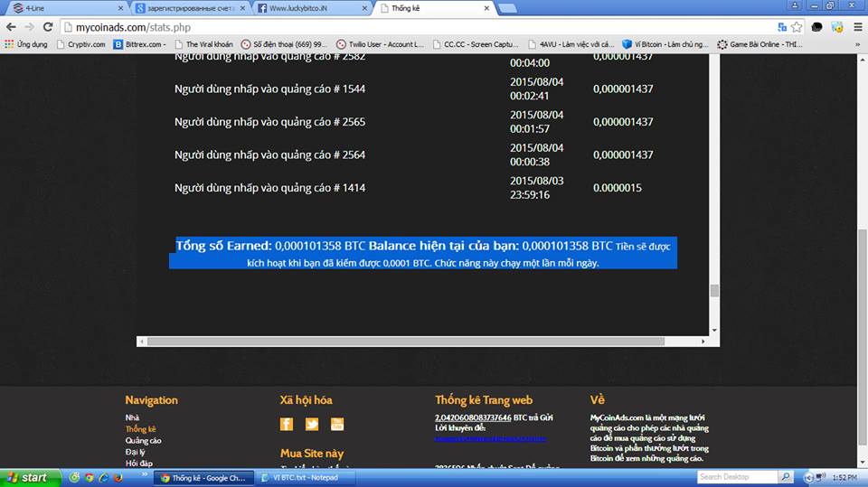The height and width of the screenshot is (487, 868).
Task: Click the extension icon beside the Chrome menu
Action: point(837,27)
